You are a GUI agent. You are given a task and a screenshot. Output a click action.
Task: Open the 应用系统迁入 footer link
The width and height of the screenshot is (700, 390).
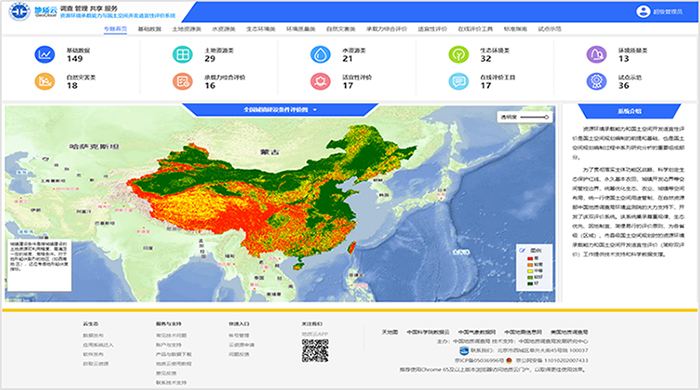click(98, 345)
